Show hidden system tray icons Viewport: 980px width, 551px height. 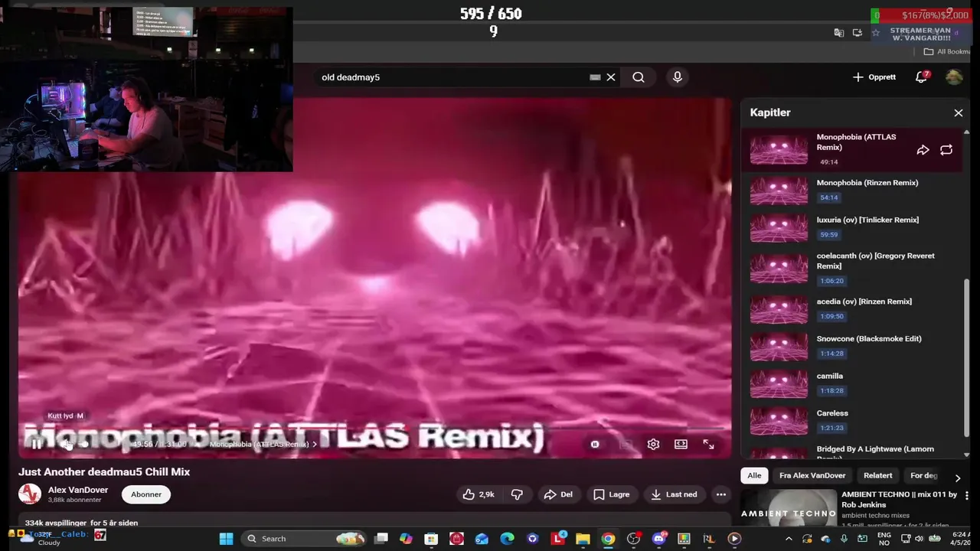pos(789,539)
